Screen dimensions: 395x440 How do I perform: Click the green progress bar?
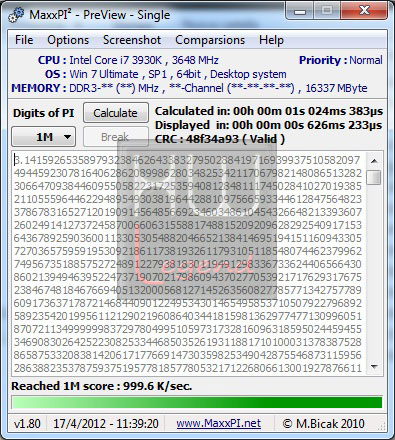pyautogui.click(x=197, y=402)
